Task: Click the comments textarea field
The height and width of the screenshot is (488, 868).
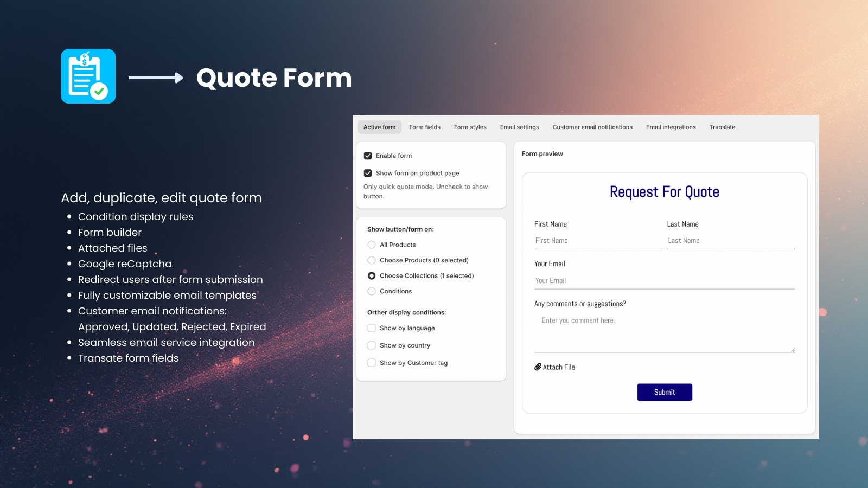Action: tap(665, 332)
